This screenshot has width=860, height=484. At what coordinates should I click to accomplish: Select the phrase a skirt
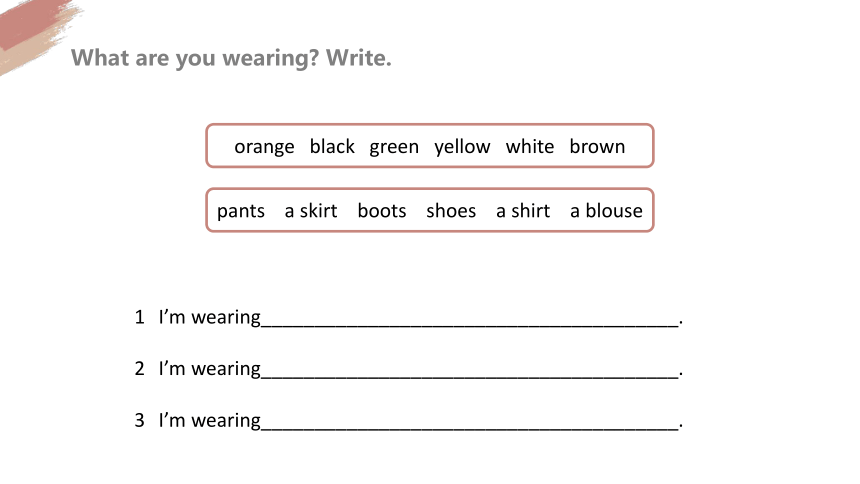(310, 210)
